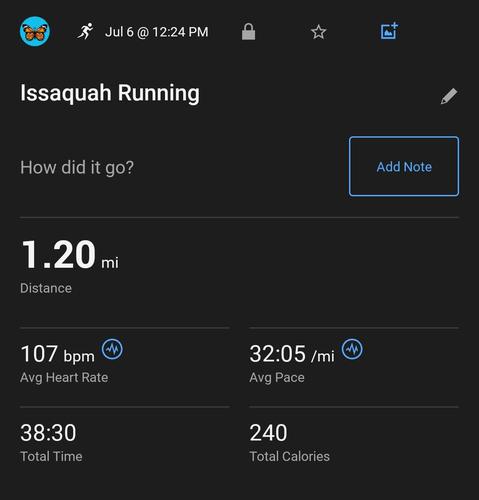Tap the butterfly profile avatar
This screenshot has width=479, height=500.
[35, 31]
